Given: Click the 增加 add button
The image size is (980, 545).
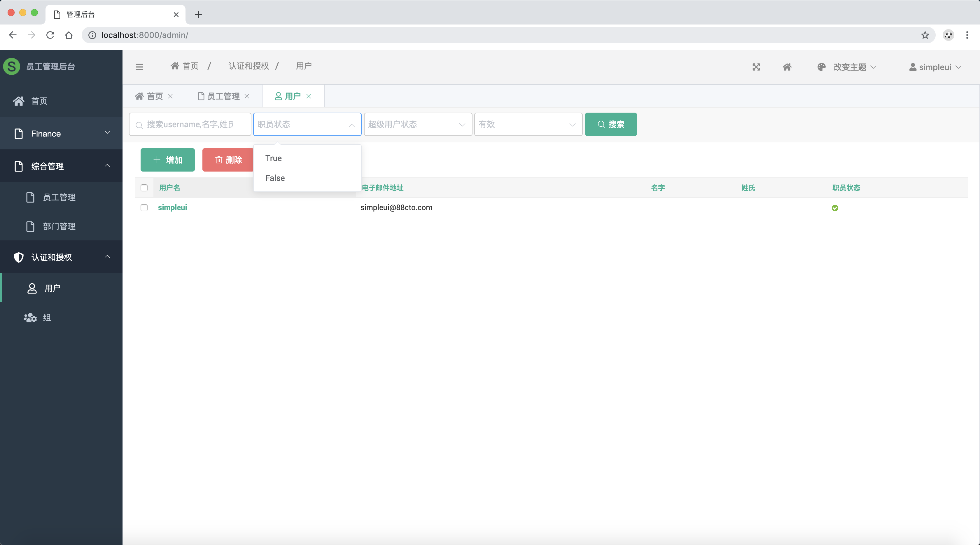Looking at the screenshot, I should tap(167, 160).
